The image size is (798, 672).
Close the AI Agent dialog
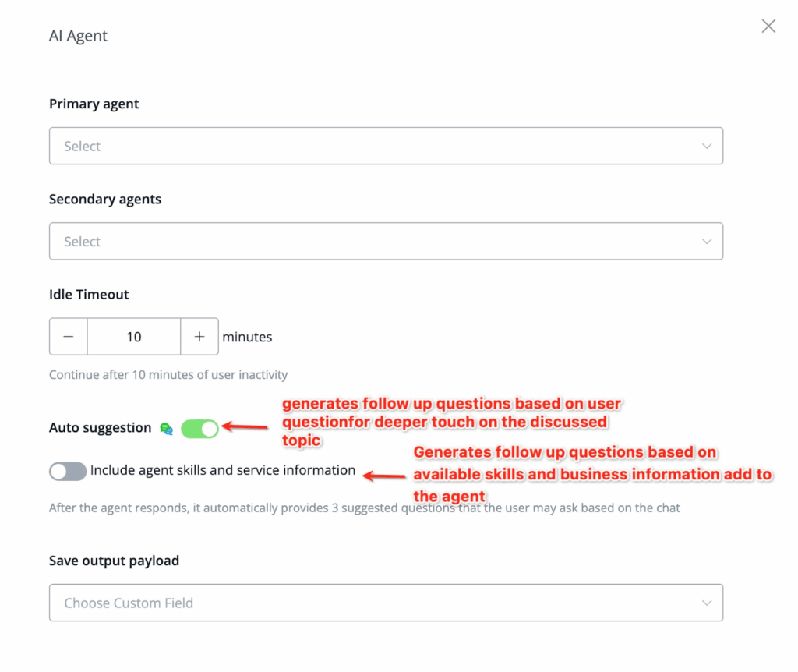768,27
